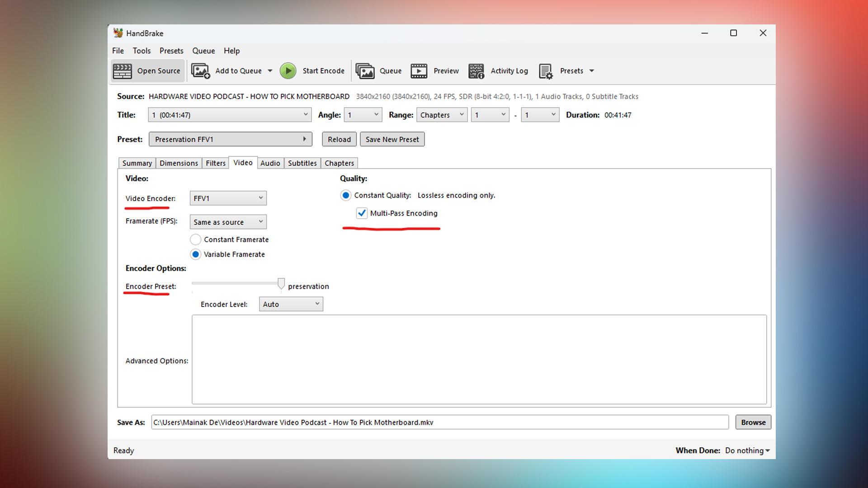Select Variable Framerate option
868x488 pixels.
[195, 254]
